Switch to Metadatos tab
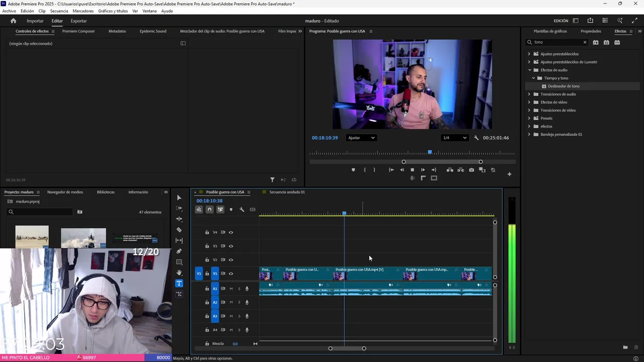This screenshot has width=644, height=362. click(117, 31)
